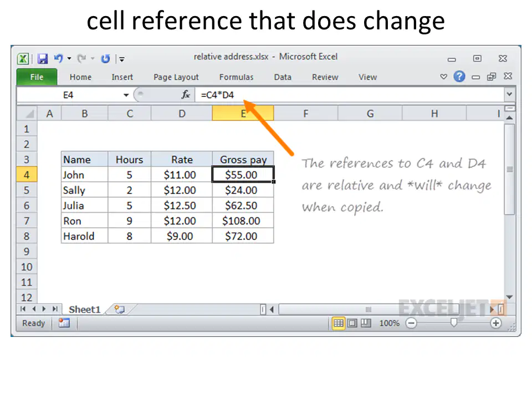Image resolution: width=532 pixels, height=399 pixels.
Task: Click the 100% zoom level button
Action: click(389, 323)
